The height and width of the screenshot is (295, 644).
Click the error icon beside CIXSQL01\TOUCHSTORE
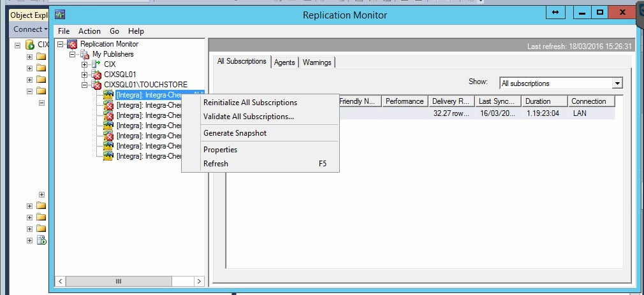(x=96, y=85)
